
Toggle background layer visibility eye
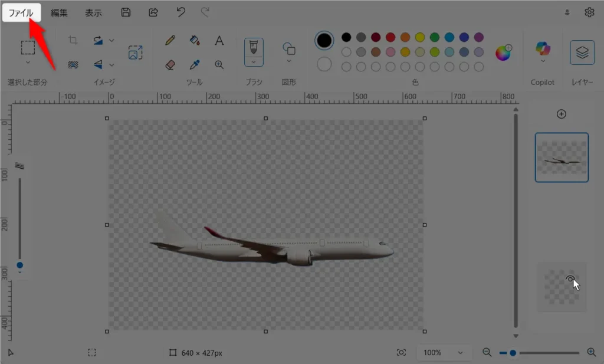[x=570, y=279]
